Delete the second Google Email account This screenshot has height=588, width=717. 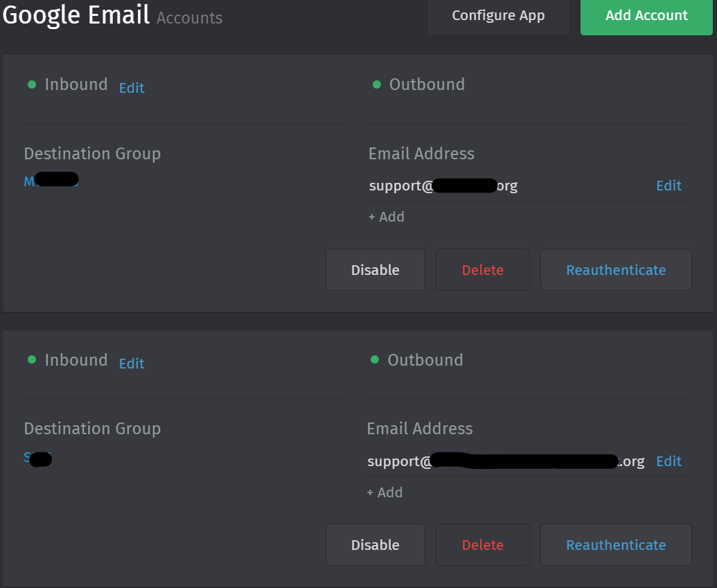point(482,545)
